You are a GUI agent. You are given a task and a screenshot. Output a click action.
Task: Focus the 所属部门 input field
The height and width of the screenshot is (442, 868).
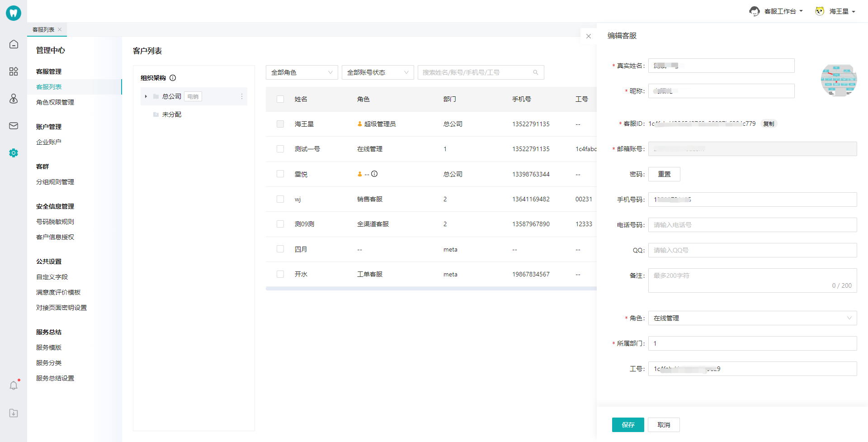tap(752, 343)
